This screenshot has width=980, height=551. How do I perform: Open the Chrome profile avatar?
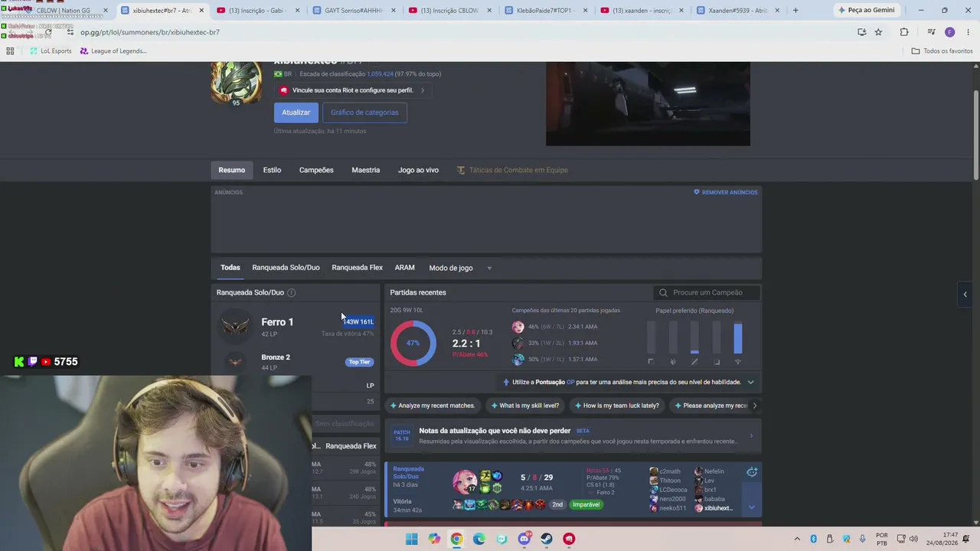(949, 32)
